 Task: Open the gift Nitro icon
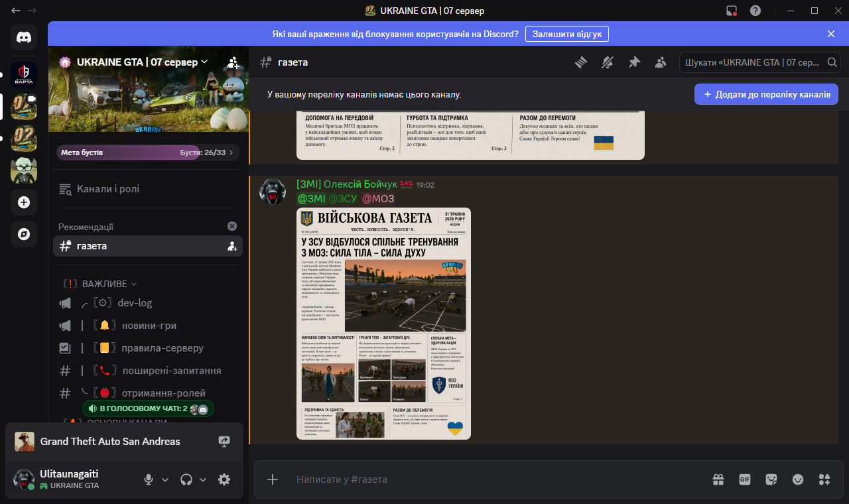[x=718, y=479]
